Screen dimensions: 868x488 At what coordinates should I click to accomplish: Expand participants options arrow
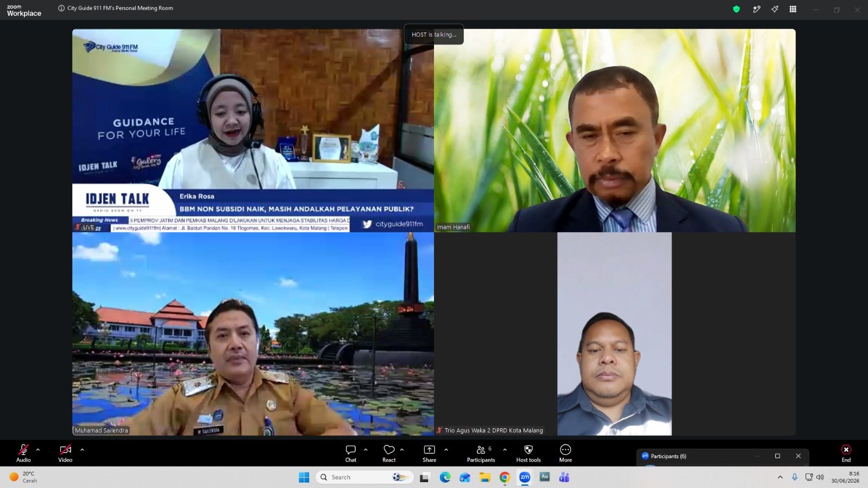pos(505,450)
